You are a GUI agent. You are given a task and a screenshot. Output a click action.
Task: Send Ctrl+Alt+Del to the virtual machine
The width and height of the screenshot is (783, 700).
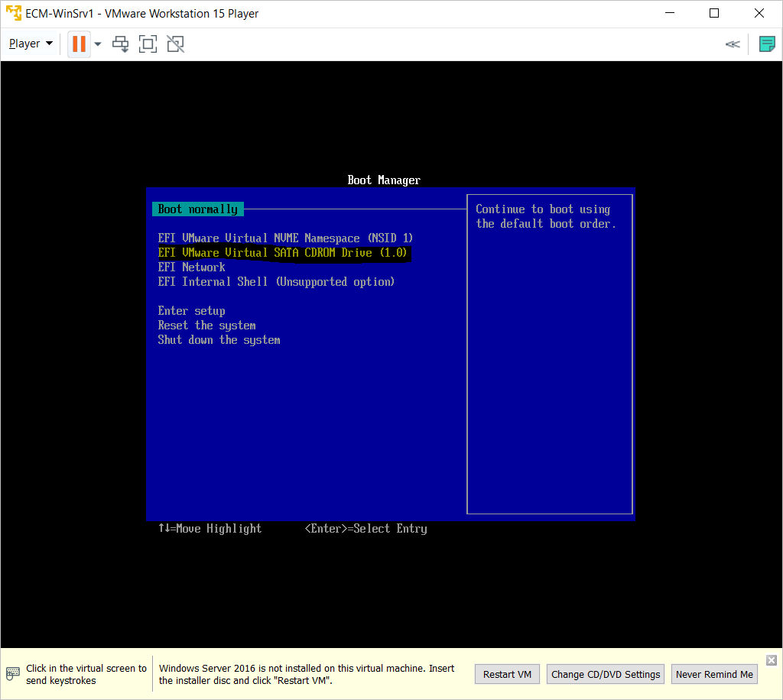120,44
